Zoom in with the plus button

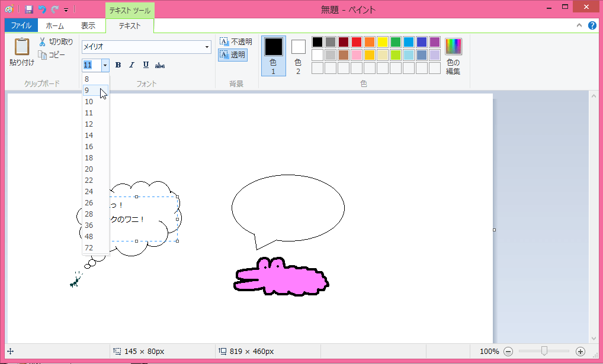(x=580, y=352)
